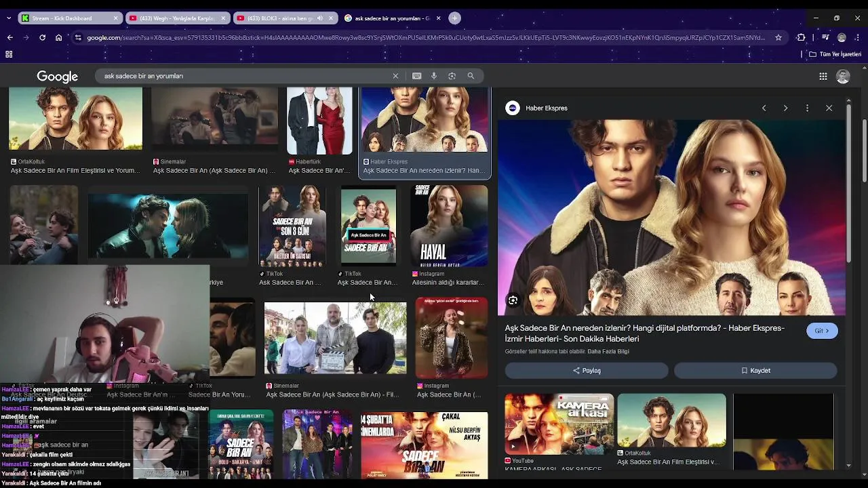The height and width of the screenshot is (488, 868).
Task: Open the Ailesinin aldığı kararlar caption link
Action: pos(448,283)
